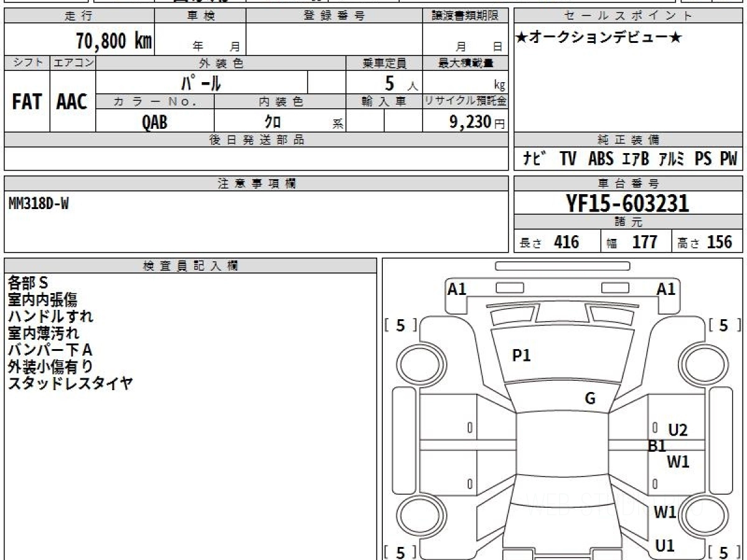Click the 内装色 label
Screen dimensions: 747x560
coord(280,101)
